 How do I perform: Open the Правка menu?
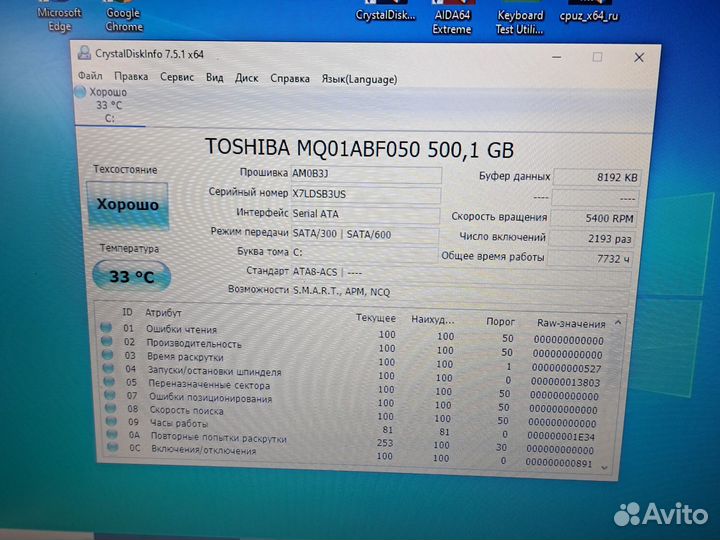[x=131, y=76]
